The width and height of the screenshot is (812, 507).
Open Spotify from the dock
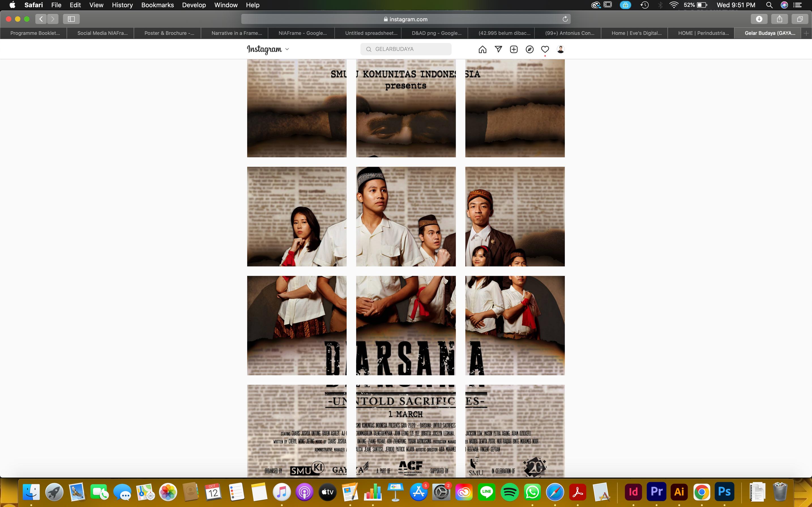509,492
